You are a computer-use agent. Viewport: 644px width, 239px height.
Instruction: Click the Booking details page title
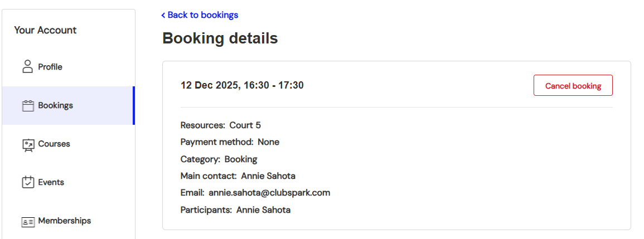point(220,38)
